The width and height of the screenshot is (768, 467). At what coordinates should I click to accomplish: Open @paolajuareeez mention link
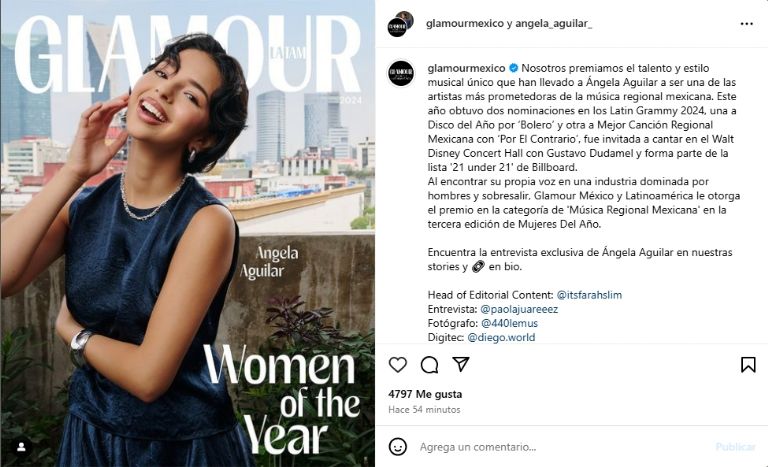[x=519, y=309]
